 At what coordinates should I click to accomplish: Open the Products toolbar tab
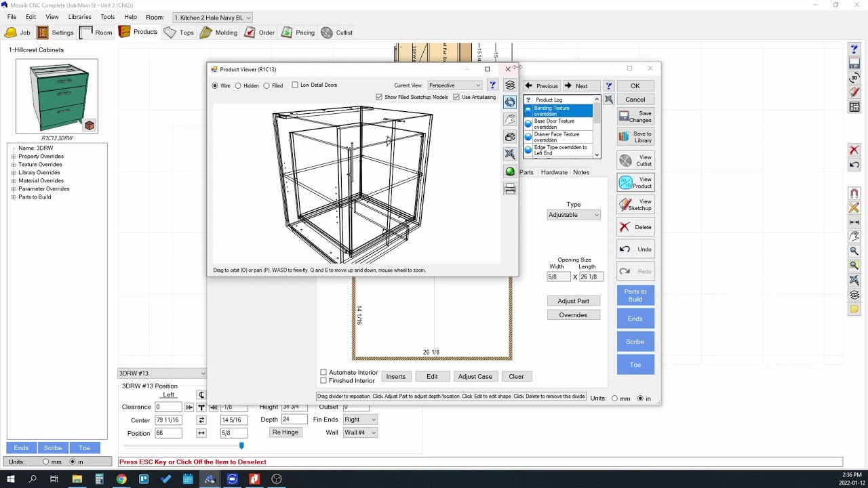(x=138, y=32)
